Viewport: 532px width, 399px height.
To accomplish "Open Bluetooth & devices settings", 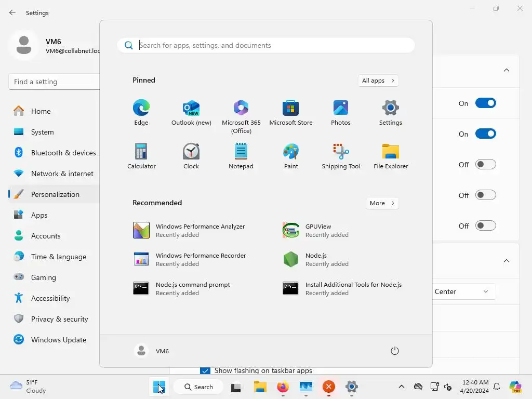I will 54,153.
